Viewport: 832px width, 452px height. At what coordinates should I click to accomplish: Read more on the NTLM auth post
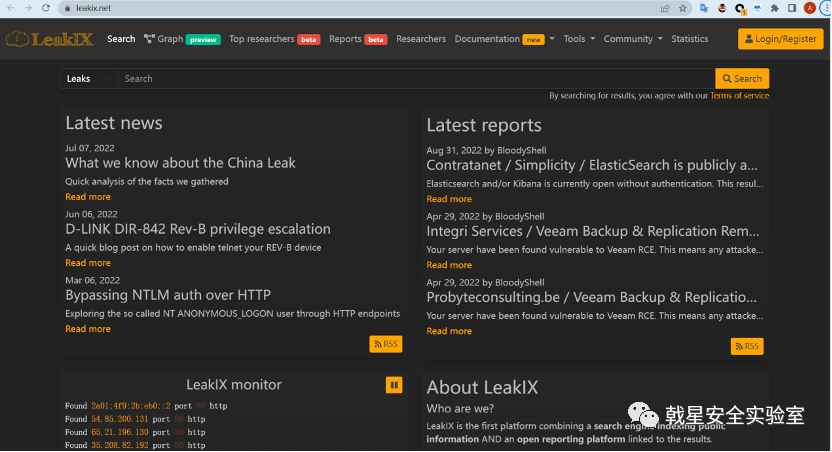[88, 329]
